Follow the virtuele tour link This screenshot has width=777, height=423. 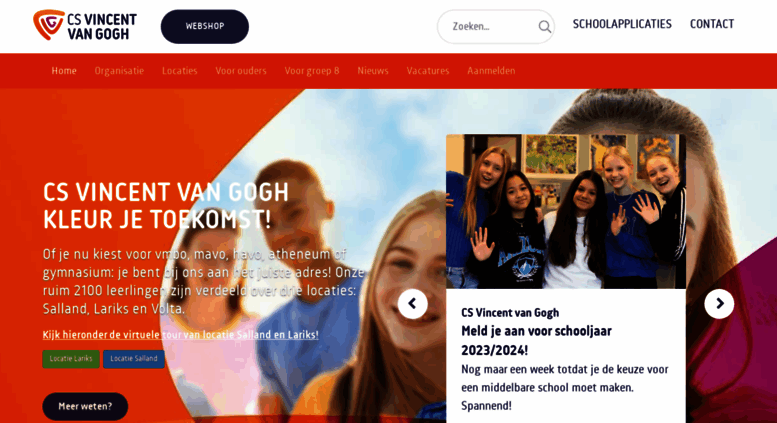click(180, 335)
